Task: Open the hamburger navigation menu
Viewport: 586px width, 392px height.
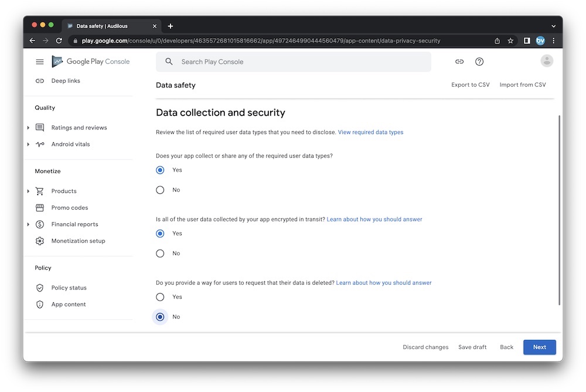Action: click(40, 62)
